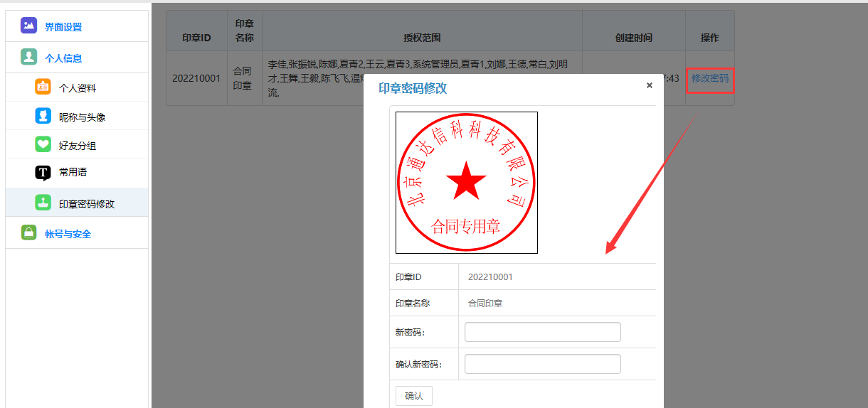
Task: Click the 个人信息 person icon
Action: coord(28,58)
